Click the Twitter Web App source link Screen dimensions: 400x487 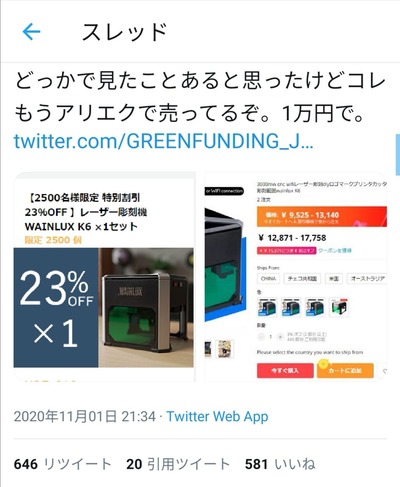click(217, 416)
